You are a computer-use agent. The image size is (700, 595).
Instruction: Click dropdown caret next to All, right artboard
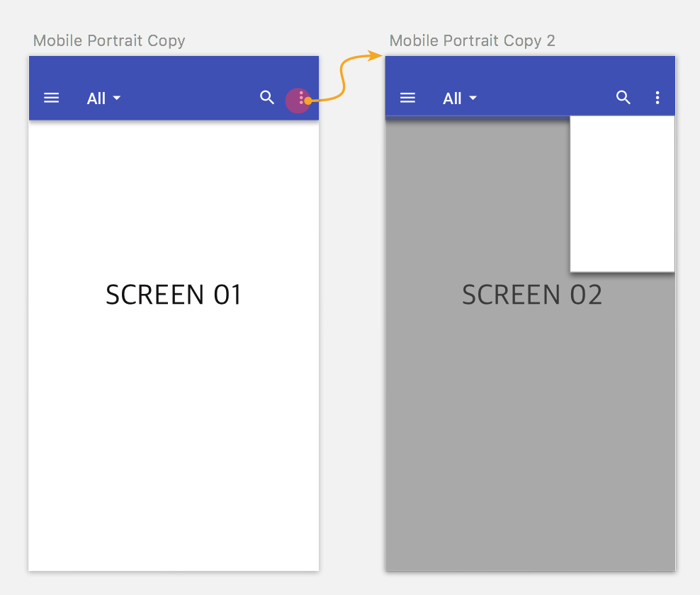coord(473,98)
